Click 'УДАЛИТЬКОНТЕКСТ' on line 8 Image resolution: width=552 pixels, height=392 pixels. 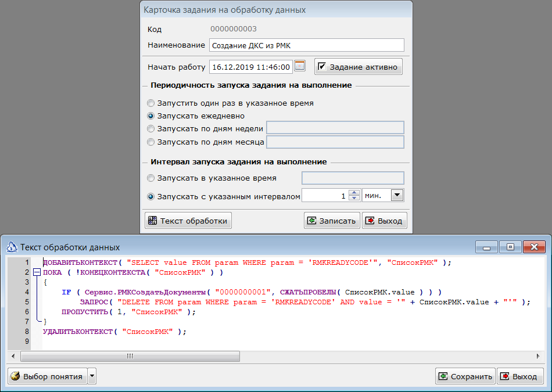click(x=77, y=332)
